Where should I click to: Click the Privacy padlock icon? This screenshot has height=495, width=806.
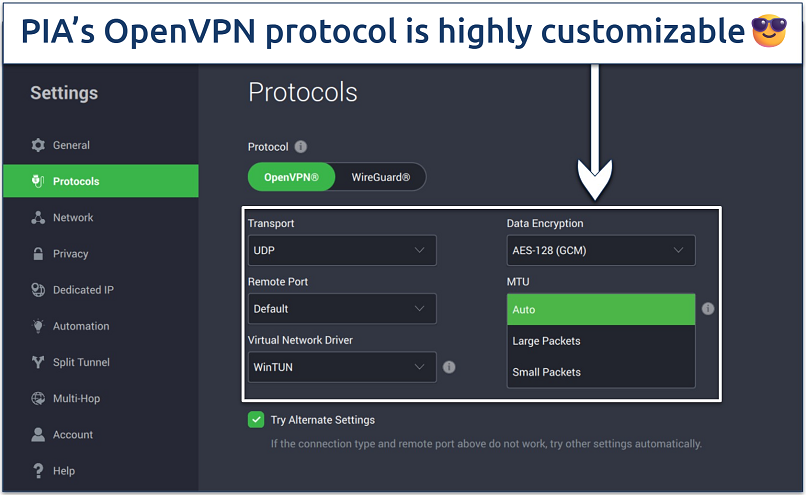coord(38,254)
